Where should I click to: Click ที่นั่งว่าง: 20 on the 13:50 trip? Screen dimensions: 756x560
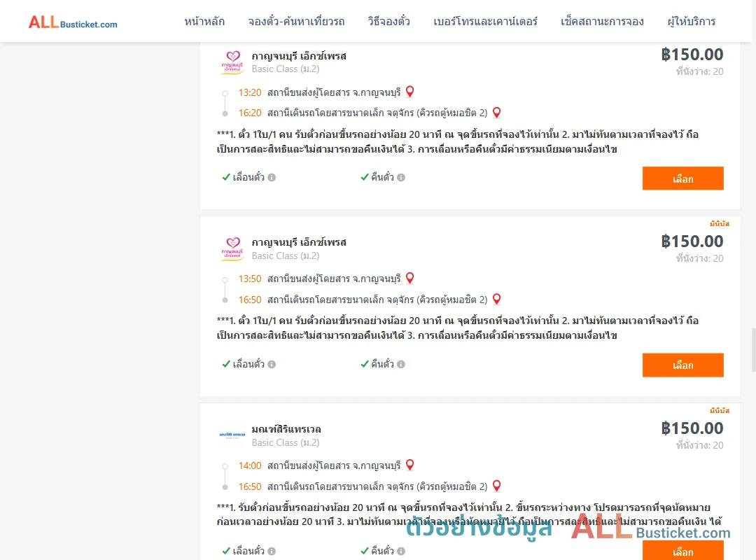pyautogui.click(x=699, y=258)
